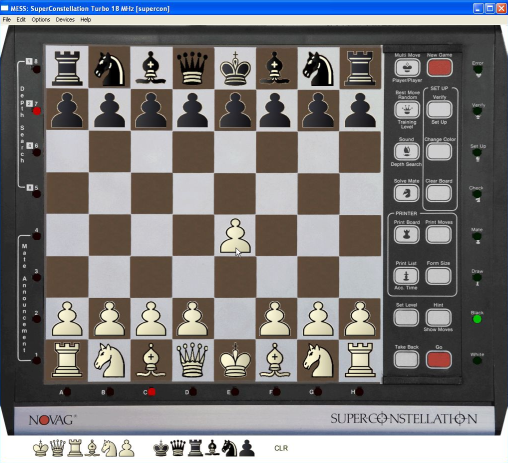This screenshot has height=463, width=508.
Task: Click the Best Move Random queen button
Action: tap(407, 109)
